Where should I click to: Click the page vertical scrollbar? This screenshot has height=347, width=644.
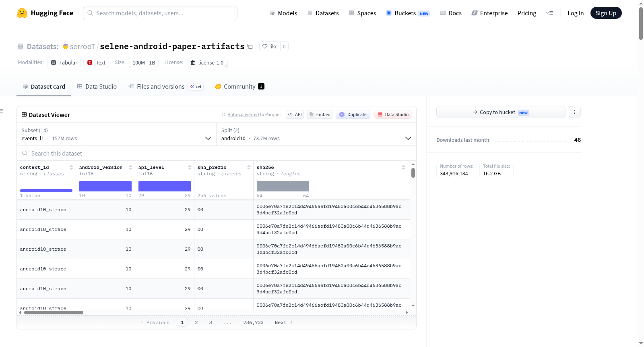(x=641, y=23)
